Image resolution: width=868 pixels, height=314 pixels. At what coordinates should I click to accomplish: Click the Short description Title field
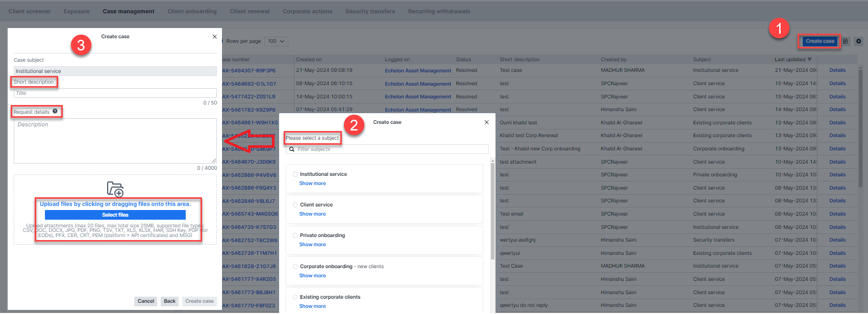115,93
